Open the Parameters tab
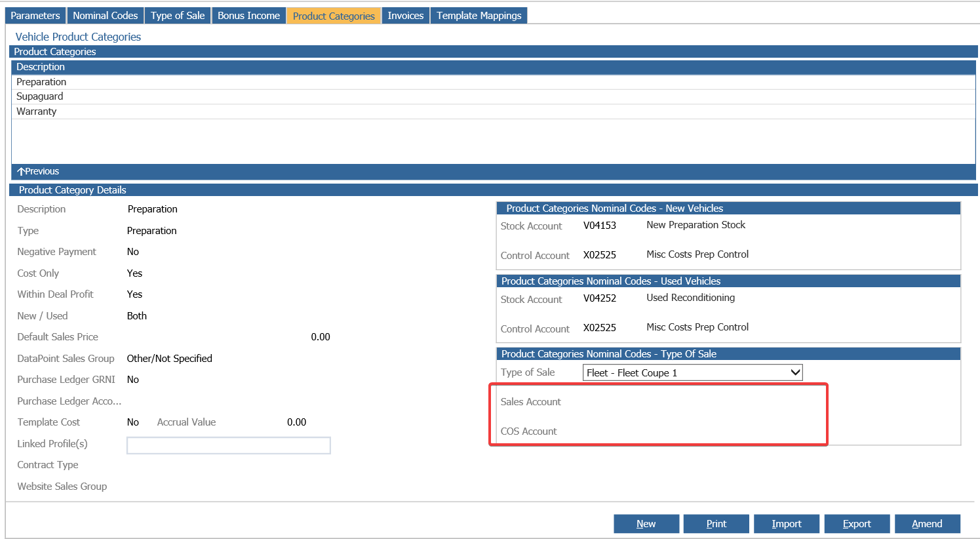The width and height of the screenshot is (980, 539). 35,16
